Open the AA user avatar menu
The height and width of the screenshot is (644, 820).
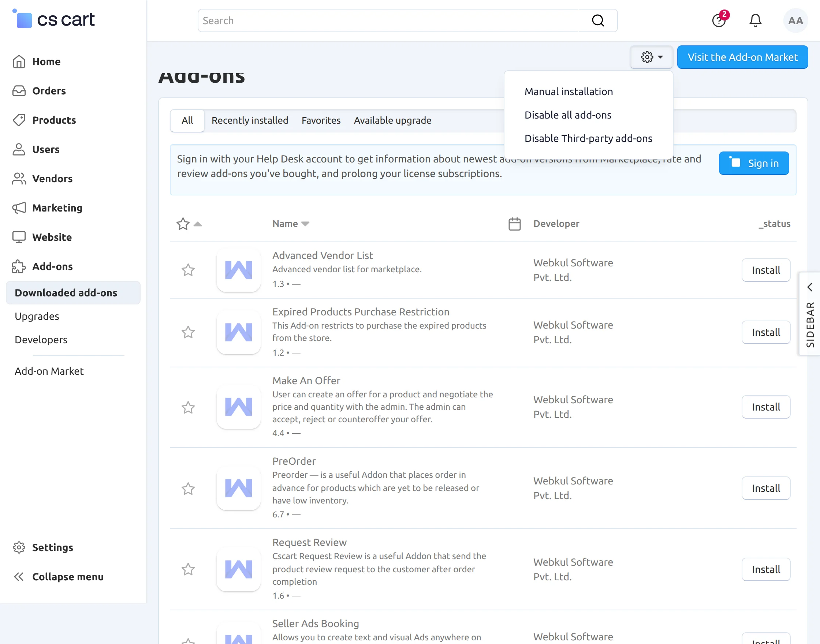click(x=795, y=20)
